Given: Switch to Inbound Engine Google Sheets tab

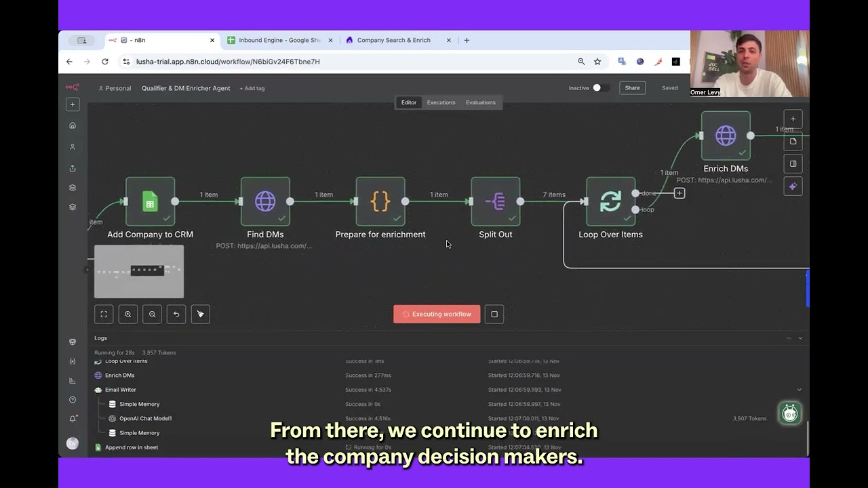Looking at the screenshot, I should pos(279,40).
